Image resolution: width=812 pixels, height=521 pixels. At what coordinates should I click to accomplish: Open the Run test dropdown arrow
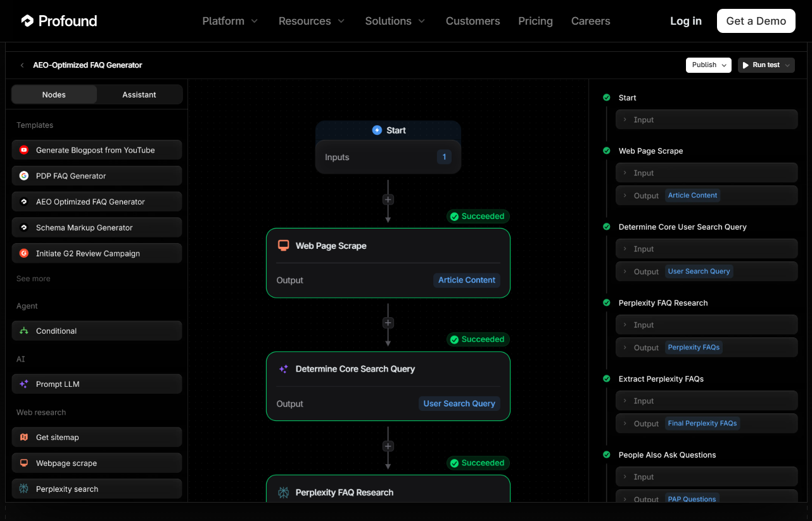tap(787, 65)
